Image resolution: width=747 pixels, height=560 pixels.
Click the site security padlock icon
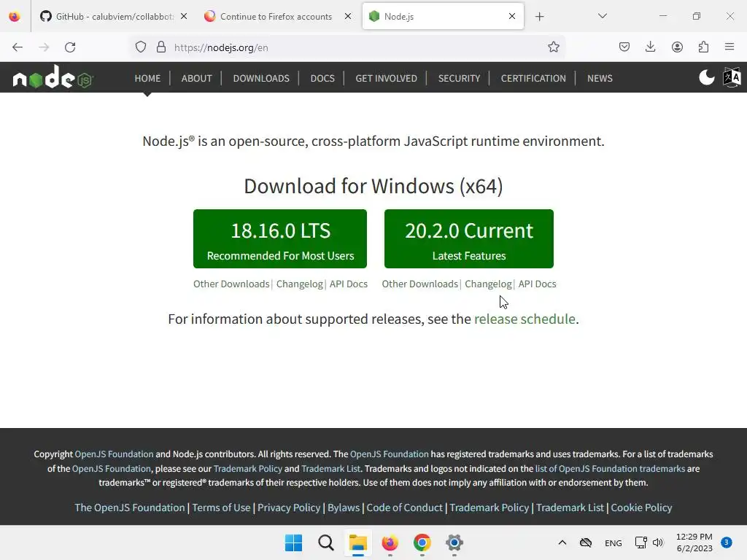(x=161, y=47)
